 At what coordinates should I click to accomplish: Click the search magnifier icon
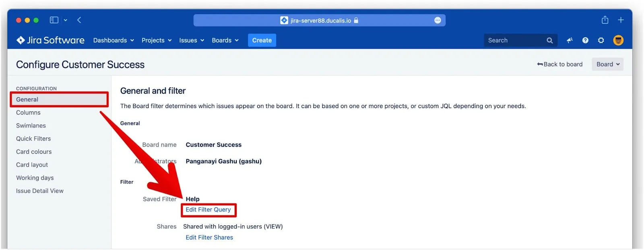(x=550, y=40)
